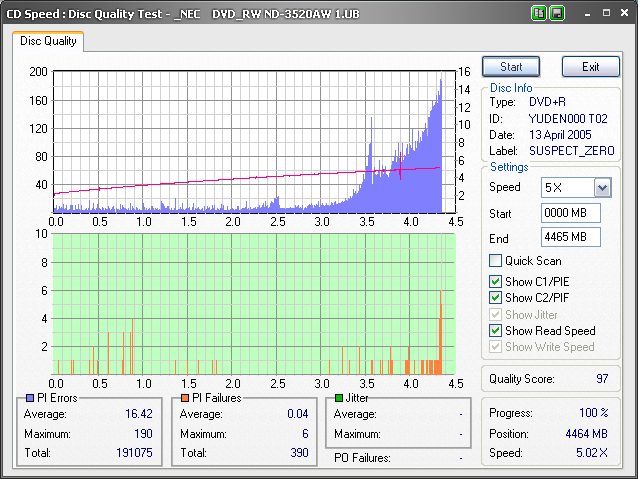The image size is (638, 479).
Task: Click the PI Errors maximum value 190
Action: pyautogui.click(x=143, y=433)
